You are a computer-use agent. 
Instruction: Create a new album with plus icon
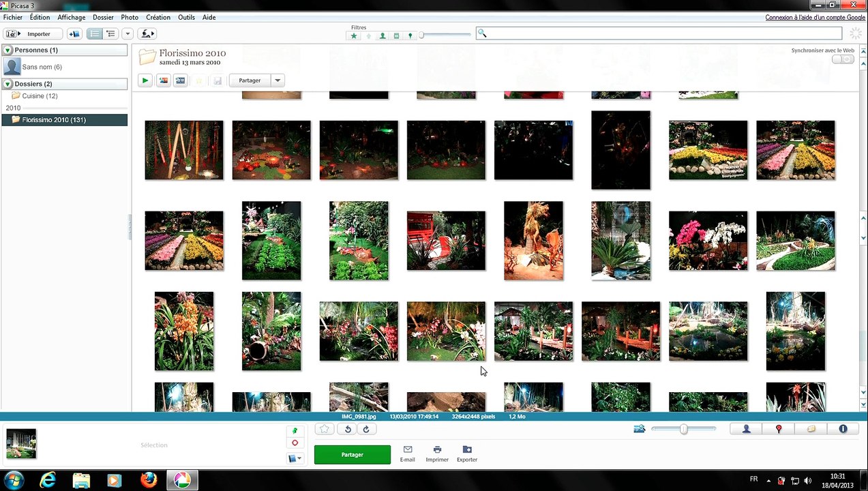(74, 33)
